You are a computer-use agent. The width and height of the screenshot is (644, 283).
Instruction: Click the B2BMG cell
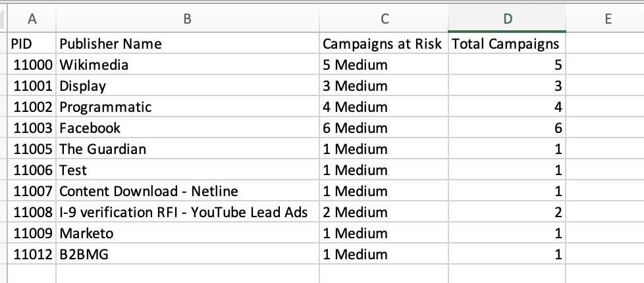pos(188,255)
